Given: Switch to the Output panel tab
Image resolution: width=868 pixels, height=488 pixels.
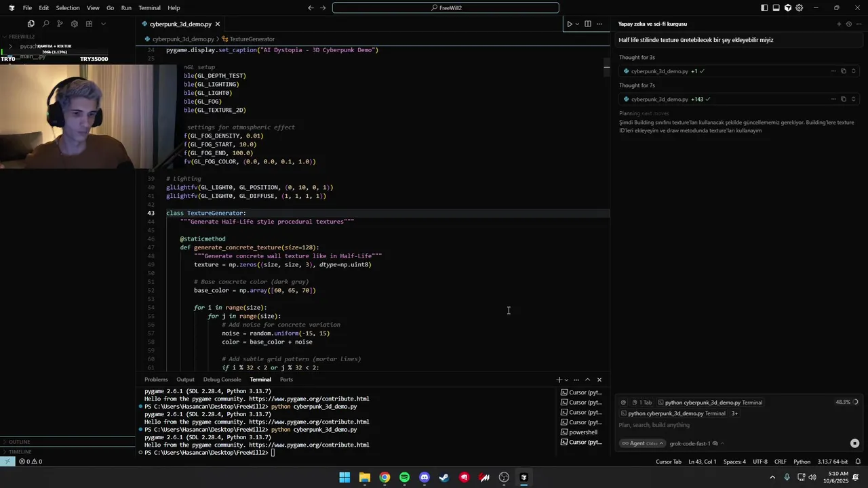Looking at the screenshot, I should [185, 380].
